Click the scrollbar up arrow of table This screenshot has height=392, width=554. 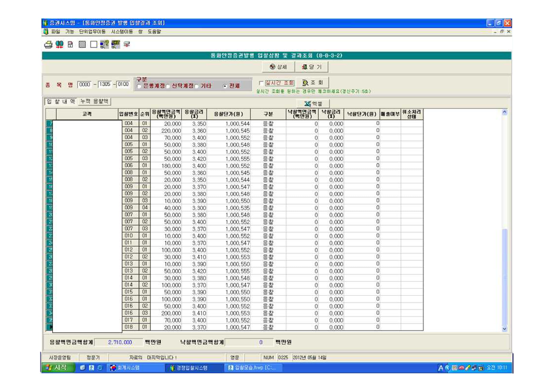[504, 112]
